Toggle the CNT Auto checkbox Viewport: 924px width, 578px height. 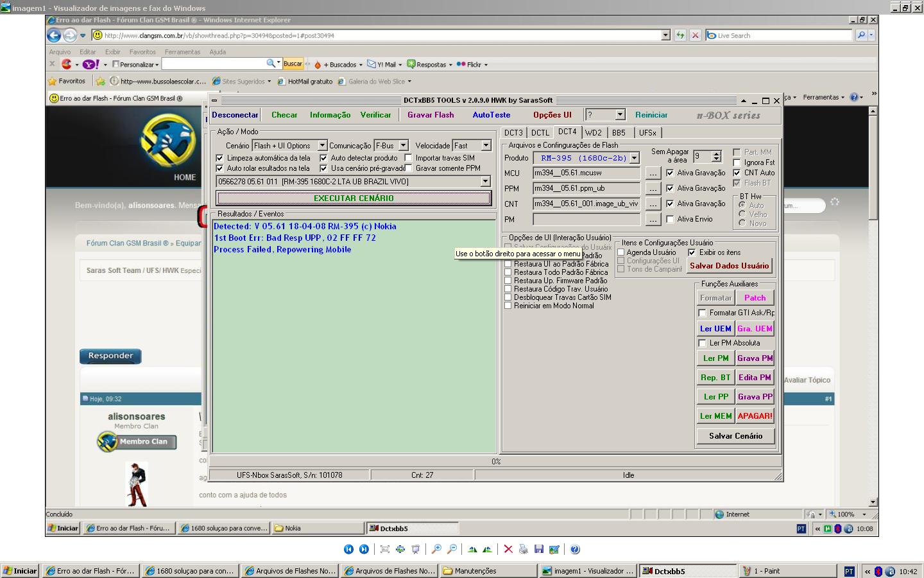click(737, 173)
